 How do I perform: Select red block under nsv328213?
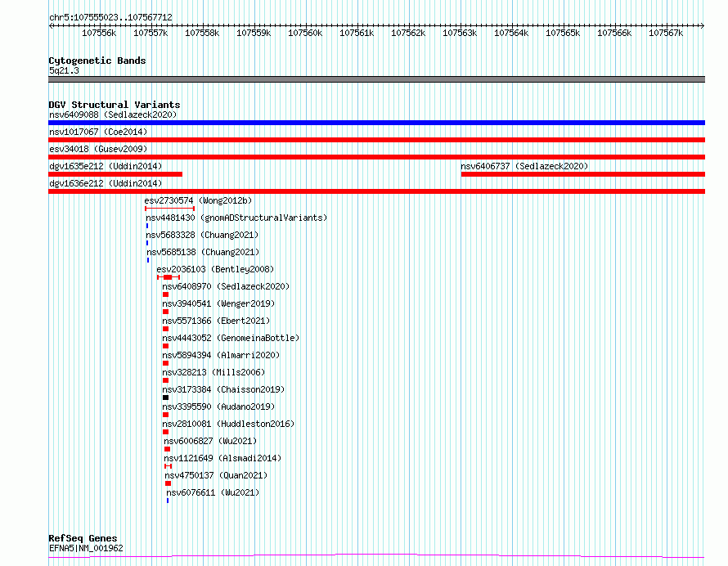point(166,380)
